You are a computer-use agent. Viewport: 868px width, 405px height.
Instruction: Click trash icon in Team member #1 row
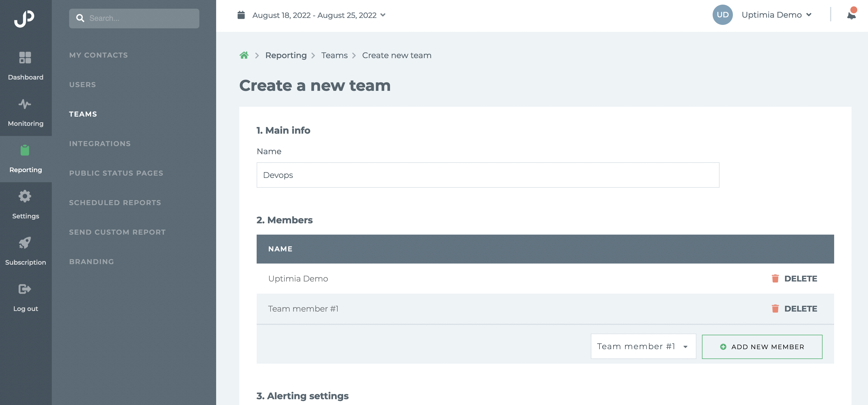(775, 309)
